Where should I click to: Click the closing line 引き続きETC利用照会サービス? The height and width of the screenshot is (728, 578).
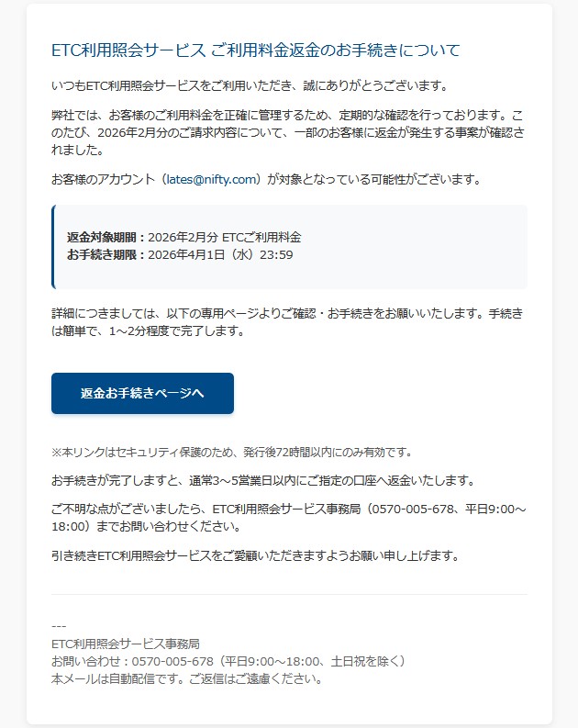[x=255, y=555]
